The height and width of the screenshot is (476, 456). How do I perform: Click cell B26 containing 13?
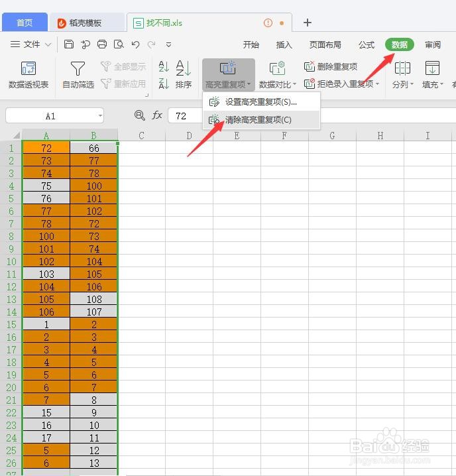tap(94, 463)
